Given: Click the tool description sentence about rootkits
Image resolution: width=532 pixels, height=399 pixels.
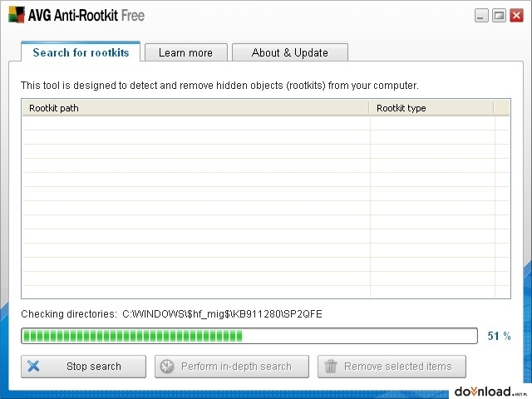Looking at the screenshot, I should (x=219, y=85).
